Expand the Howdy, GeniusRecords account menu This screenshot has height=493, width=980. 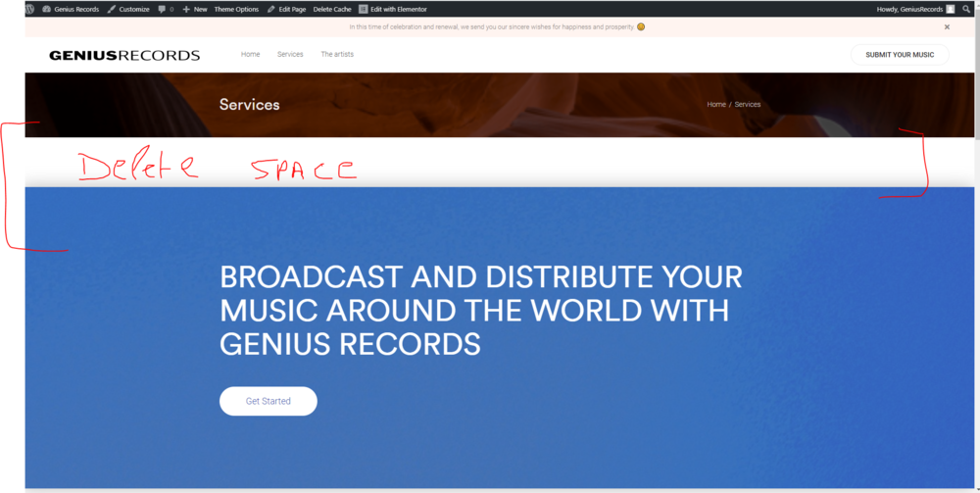tap(915, 10)
